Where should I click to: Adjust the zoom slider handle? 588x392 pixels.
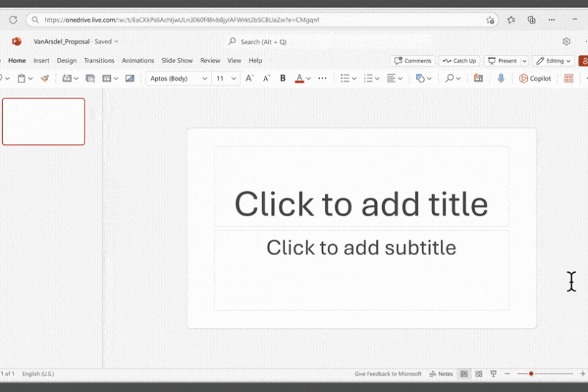pos(531,374)
